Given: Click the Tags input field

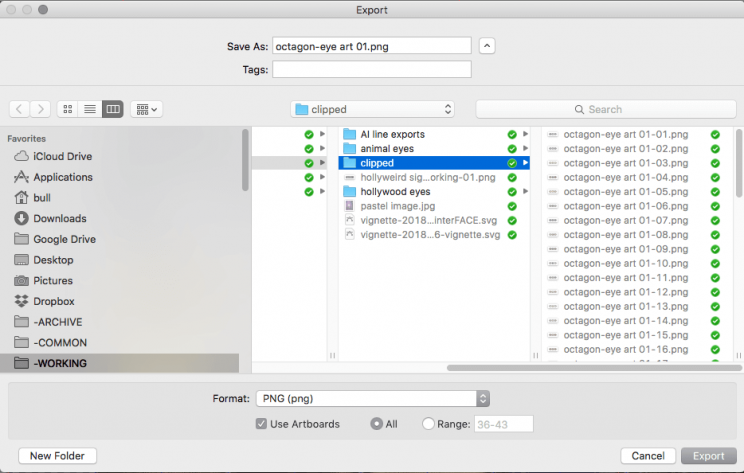Looking at the screenshot, I should pos(371,69).
